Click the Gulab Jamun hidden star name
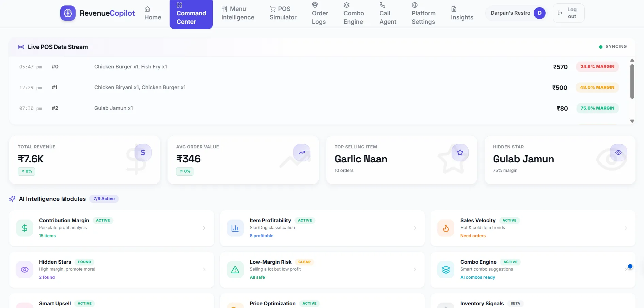This screenshot has height=308, width=644. tap(523, 159)
